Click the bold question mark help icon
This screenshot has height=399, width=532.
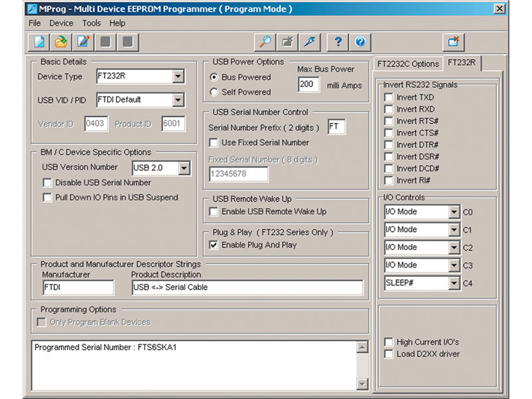click(x=338, y=42)
